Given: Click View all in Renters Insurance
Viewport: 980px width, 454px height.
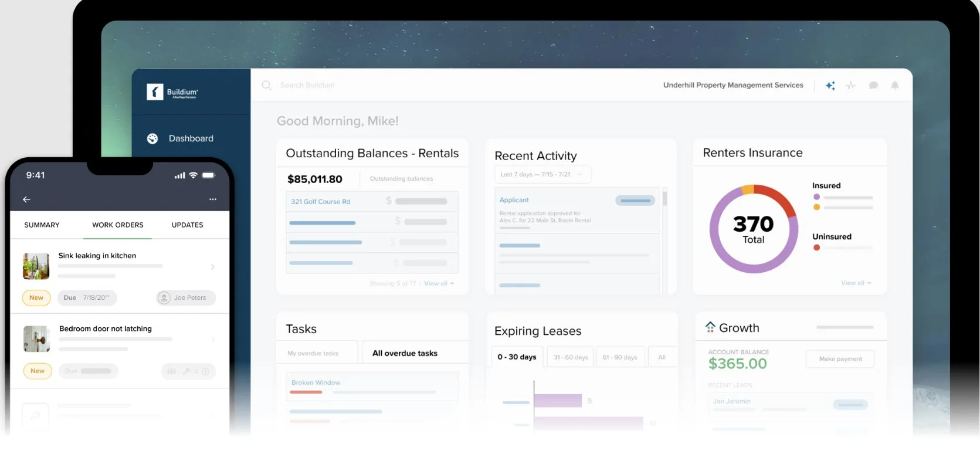Looking at the screenshot, I should (856, 283).
